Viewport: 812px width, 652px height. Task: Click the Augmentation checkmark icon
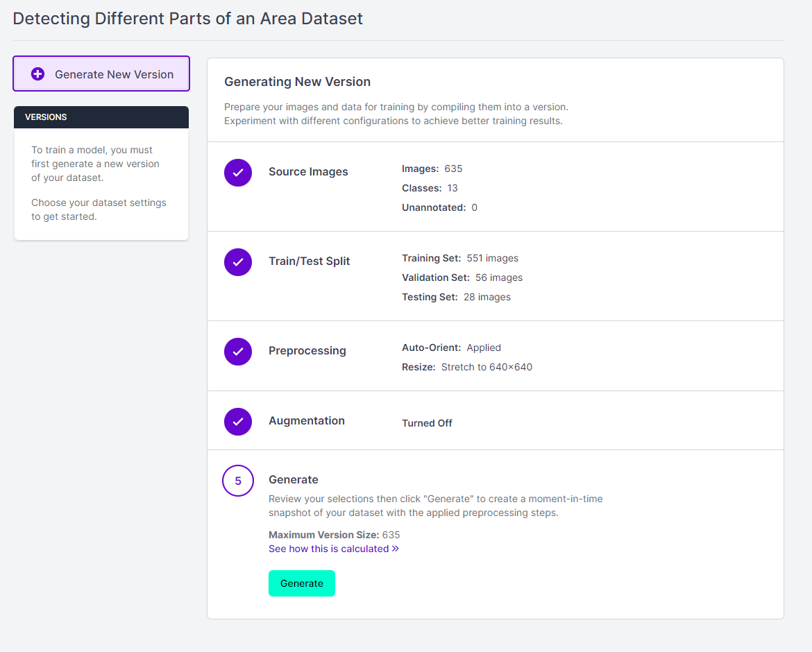pos(238,421)
